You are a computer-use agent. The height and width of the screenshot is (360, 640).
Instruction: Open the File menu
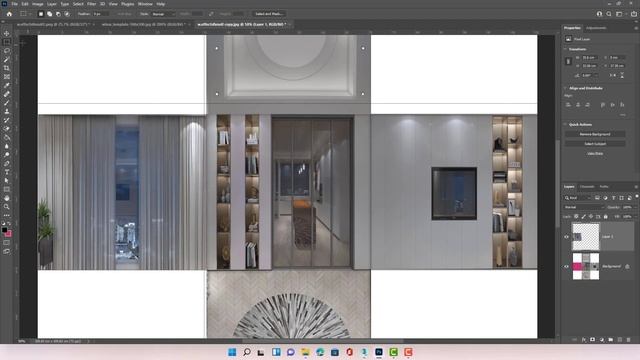click(14, 4)
